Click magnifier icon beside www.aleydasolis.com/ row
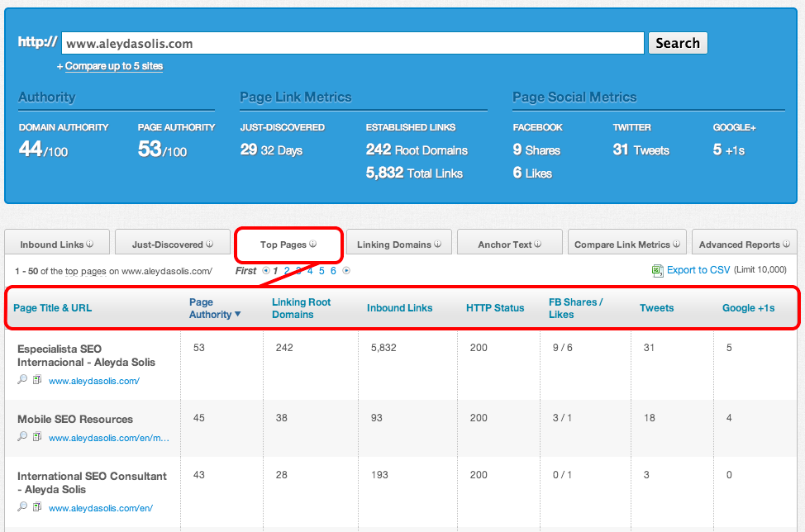This screenshot has height=532, width=805. pyautogui.click(x=22, y=380)
